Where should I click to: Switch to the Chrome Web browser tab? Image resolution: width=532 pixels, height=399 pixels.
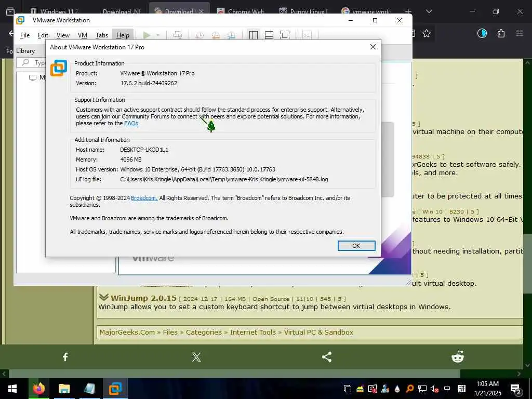[242, 11]
